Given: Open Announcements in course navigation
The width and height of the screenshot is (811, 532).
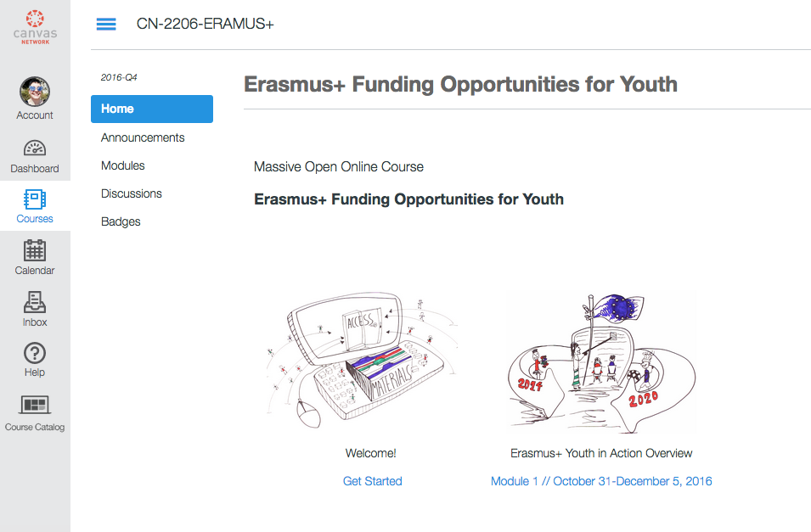Looking at the screenshot, I should coord(143,137).
